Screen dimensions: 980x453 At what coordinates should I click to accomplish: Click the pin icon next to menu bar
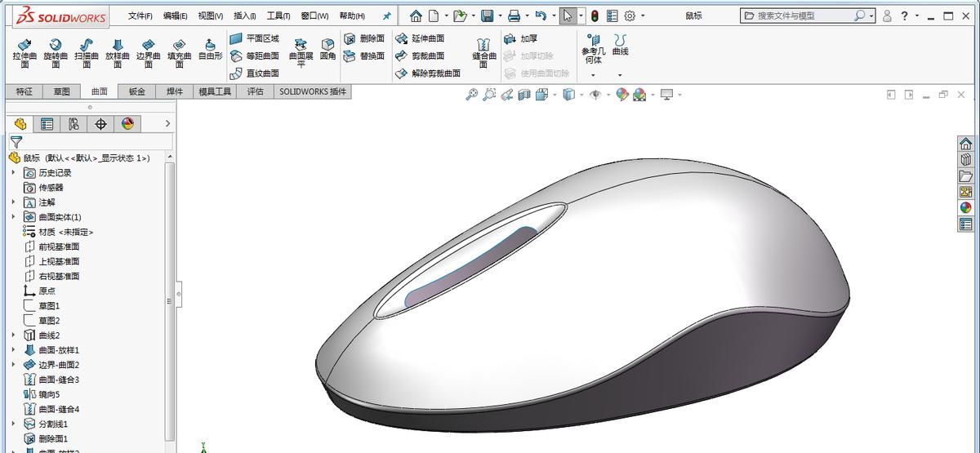click(x=386, y=16)
